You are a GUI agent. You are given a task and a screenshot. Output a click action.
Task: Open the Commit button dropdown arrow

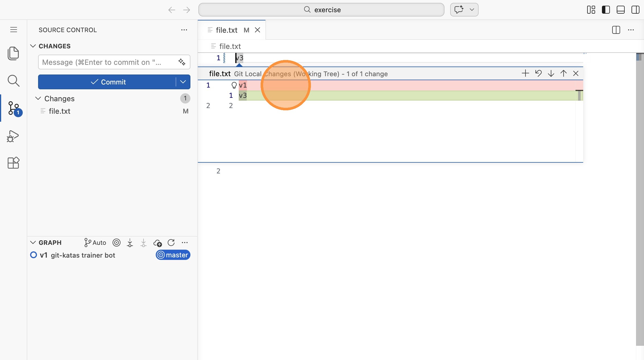(x=183, y=82)
